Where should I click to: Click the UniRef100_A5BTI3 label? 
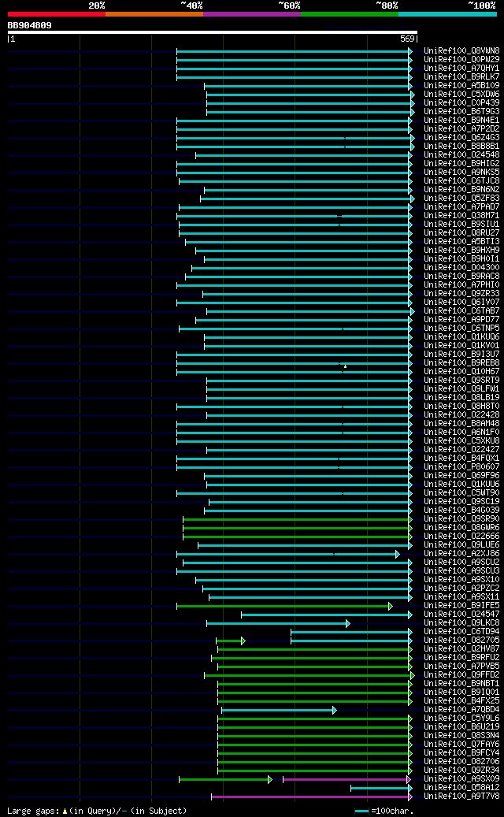pyautogui.click(x=461, y=242)
